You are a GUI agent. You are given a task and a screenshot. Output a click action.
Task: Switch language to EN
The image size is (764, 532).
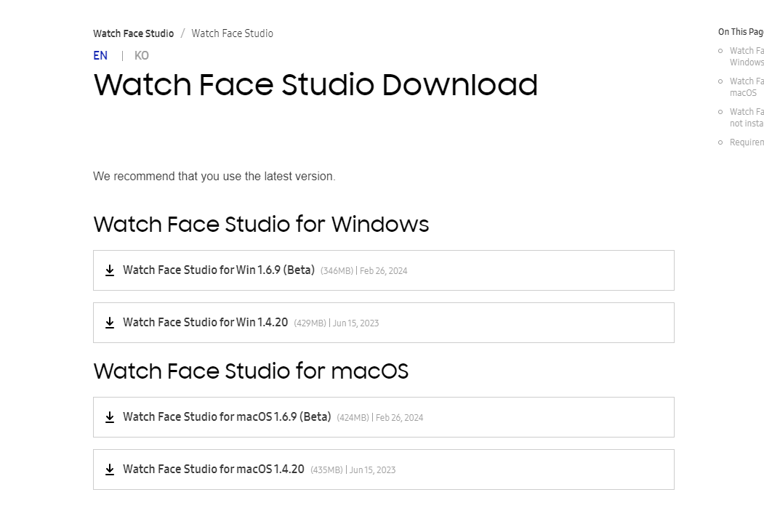[x=100, y=55]
